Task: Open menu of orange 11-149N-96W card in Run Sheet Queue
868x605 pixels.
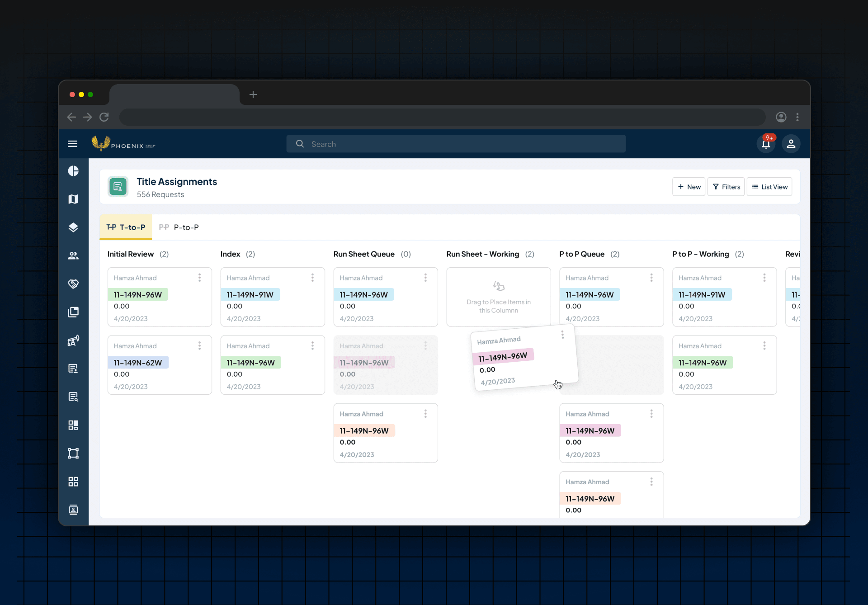Action: click(425, 414)
